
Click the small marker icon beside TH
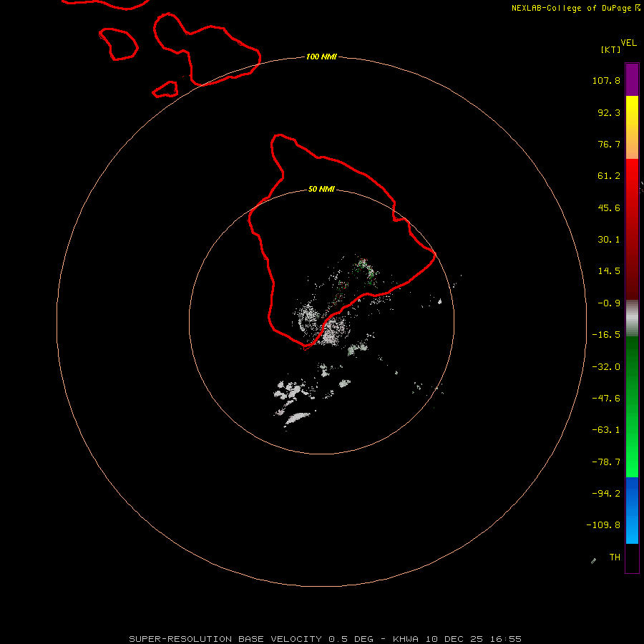593,561
